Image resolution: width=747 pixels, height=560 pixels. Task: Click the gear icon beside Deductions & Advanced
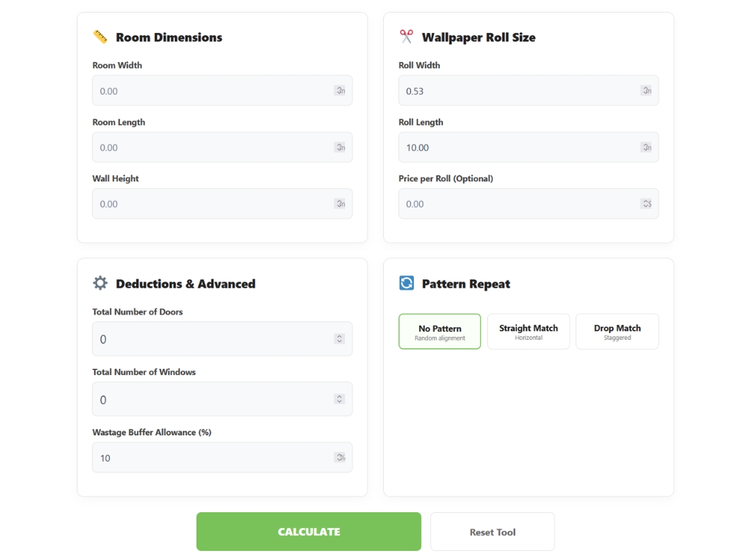(99, 283)
